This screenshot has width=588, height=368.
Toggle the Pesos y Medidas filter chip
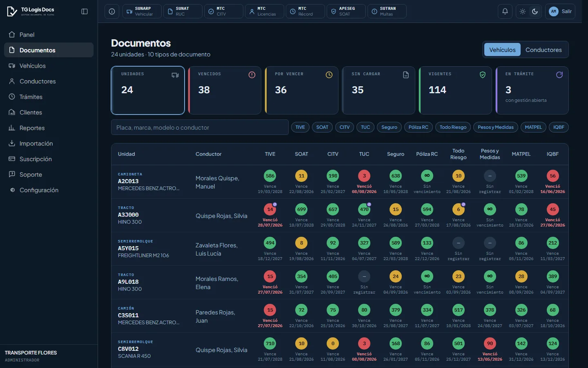(x=496, y=127)
